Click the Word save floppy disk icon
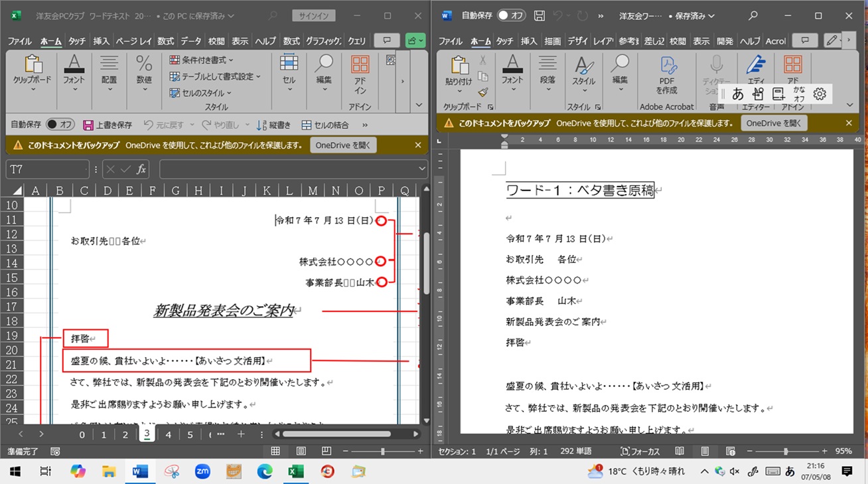This screenshot has width=868, height=484. point(540,15)
